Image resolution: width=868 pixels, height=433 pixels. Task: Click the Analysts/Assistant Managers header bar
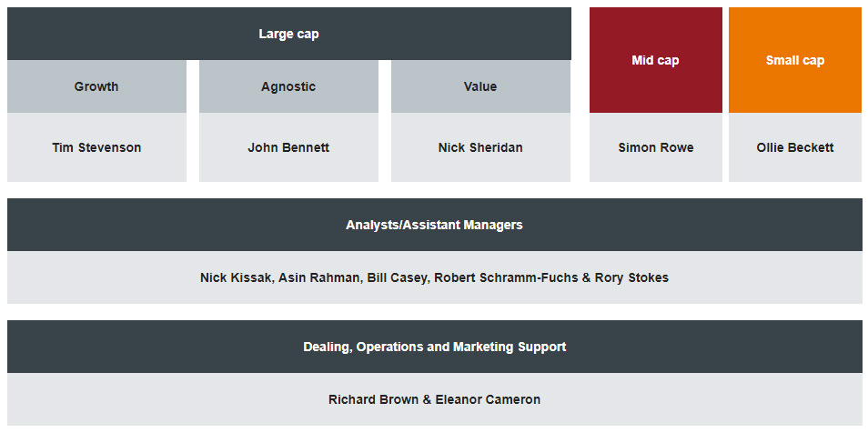click(x=434, y=225)
